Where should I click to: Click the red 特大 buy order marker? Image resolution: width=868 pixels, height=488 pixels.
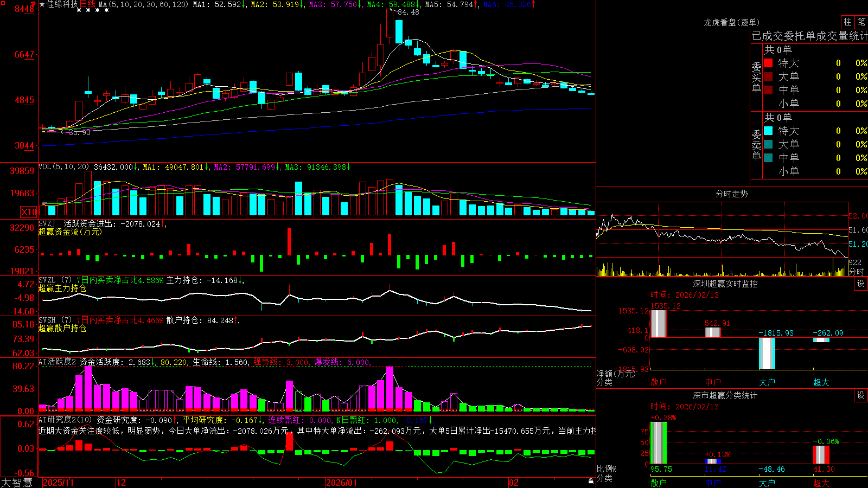pos(768,63)
